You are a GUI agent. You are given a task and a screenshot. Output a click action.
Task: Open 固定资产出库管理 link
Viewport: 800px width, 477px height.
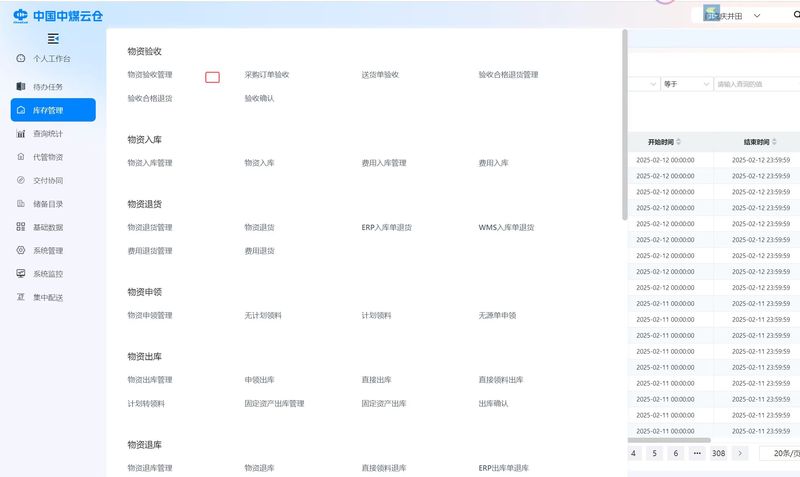coord(274,403)
